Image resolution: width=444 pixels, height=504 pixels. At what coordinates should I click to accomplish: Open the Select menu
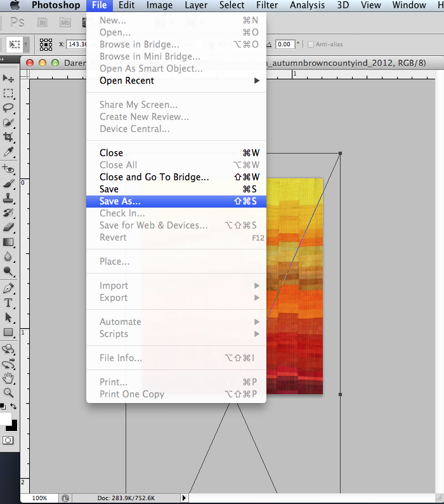pos(232,5)
